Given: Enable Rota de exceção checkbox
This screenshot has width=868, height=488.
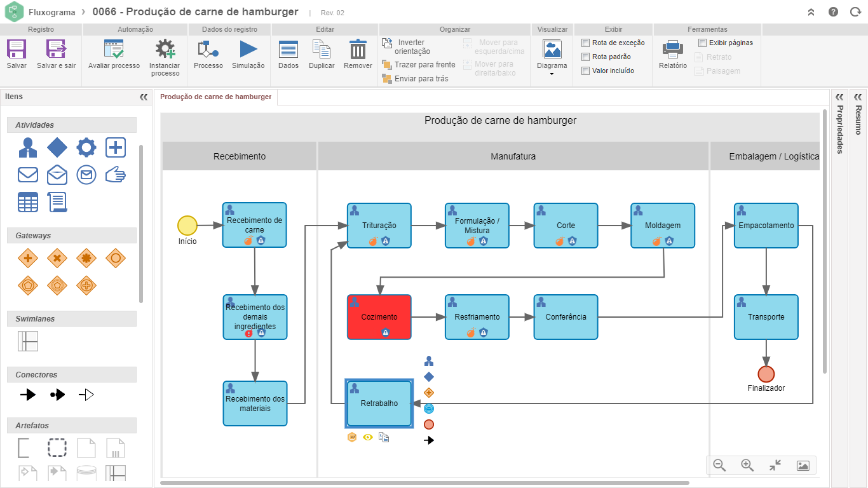Looking at the screenshot, I should (586, 43).
